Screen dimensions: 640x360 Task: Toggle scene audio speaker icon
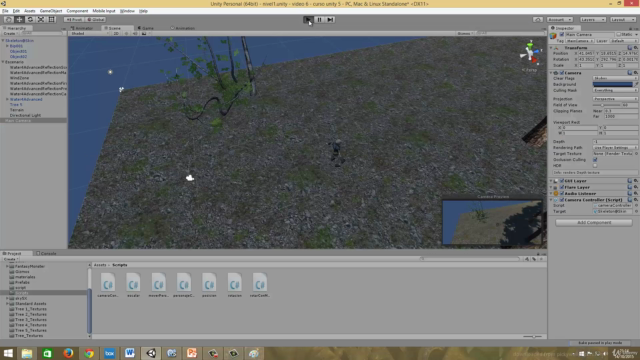(135, 33)
